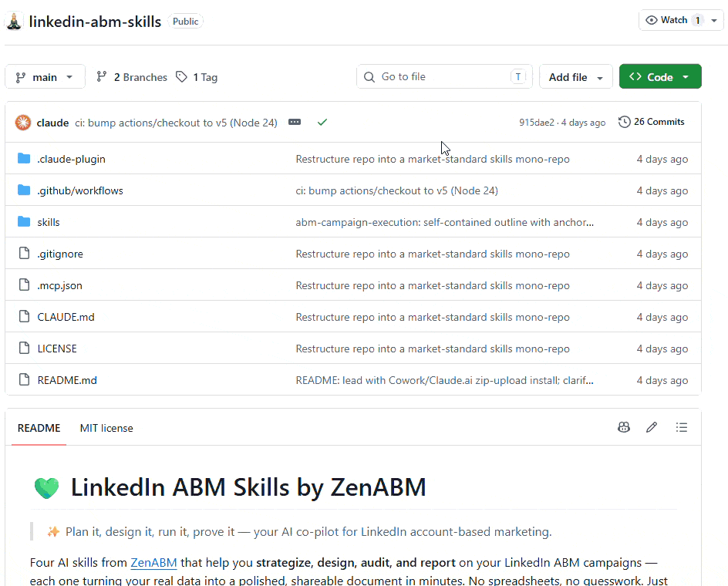The width and height of the screenshot is (728, 586).
Task: Open the README outline list icon
Action: click(682, 427)
